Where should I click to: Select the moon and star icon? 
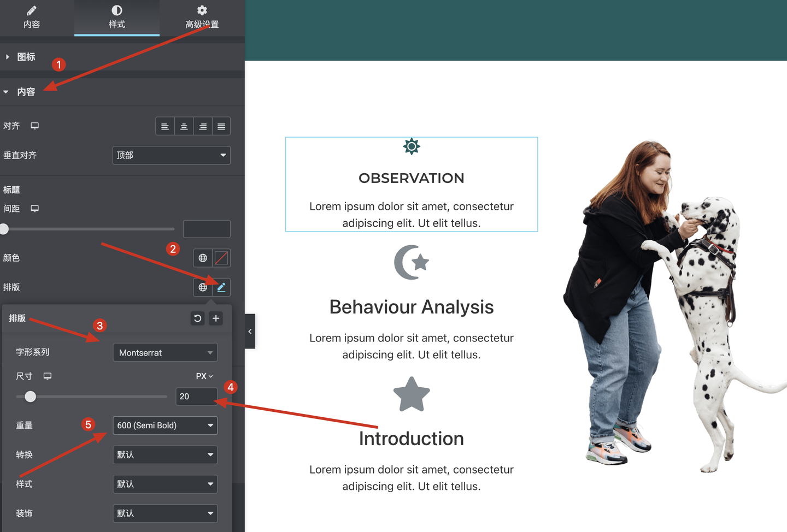[412, 262]
